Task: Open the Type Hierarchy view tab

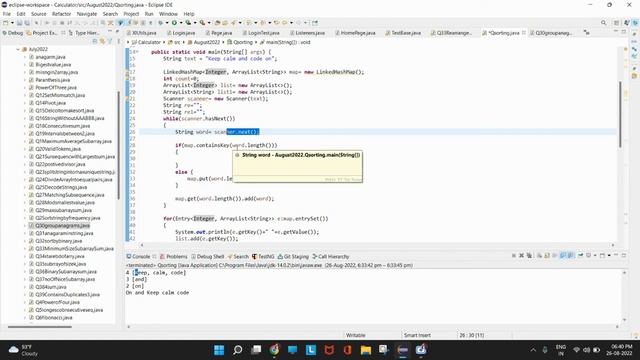Action: [84, 33]
